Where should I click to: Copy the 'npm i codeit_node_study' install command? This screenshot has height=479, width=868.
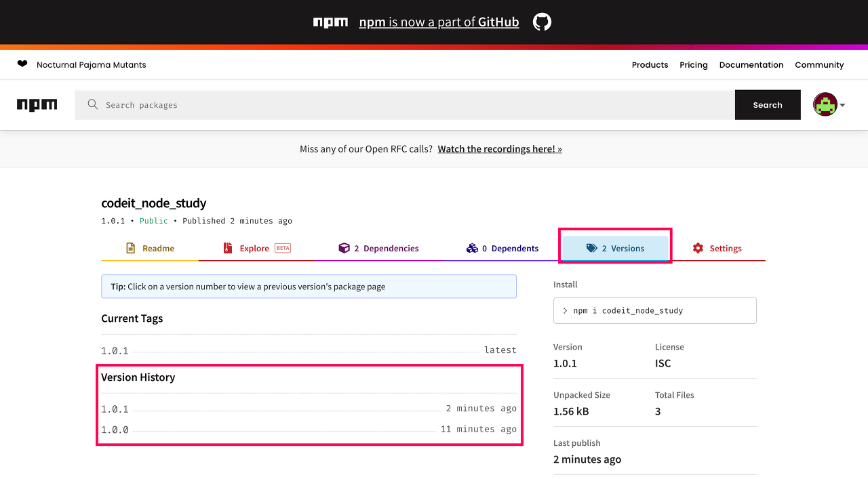(x=655, y=310)
